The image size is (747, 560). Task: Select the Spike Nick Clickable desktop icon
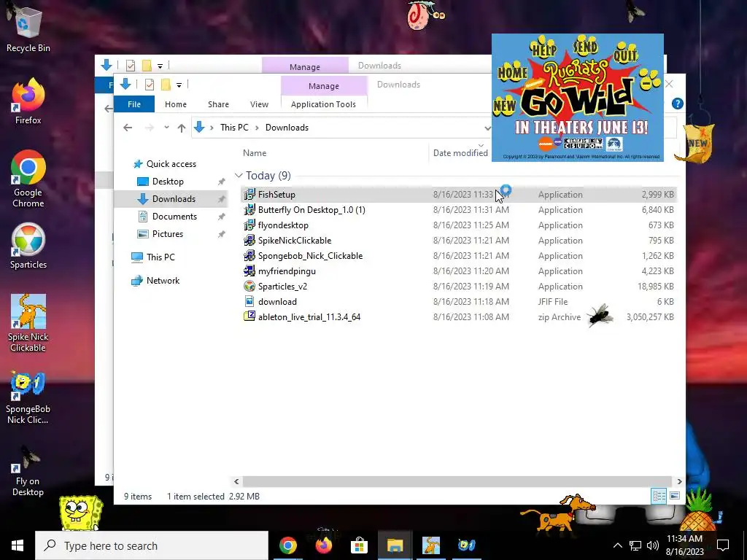point(28,323)
